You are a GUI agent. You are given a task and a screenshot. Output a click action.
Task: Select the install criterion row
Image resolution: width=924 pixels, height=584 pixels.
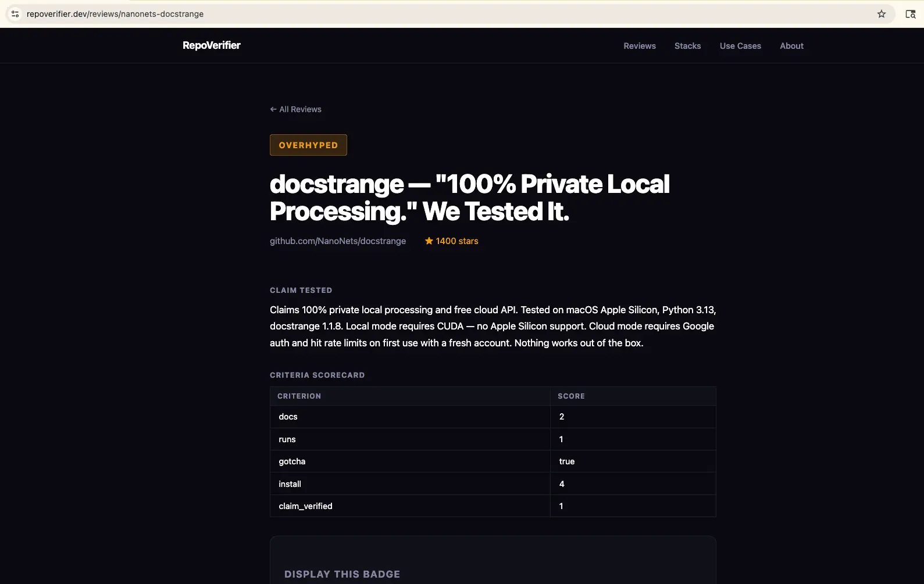tap(493, 484)
